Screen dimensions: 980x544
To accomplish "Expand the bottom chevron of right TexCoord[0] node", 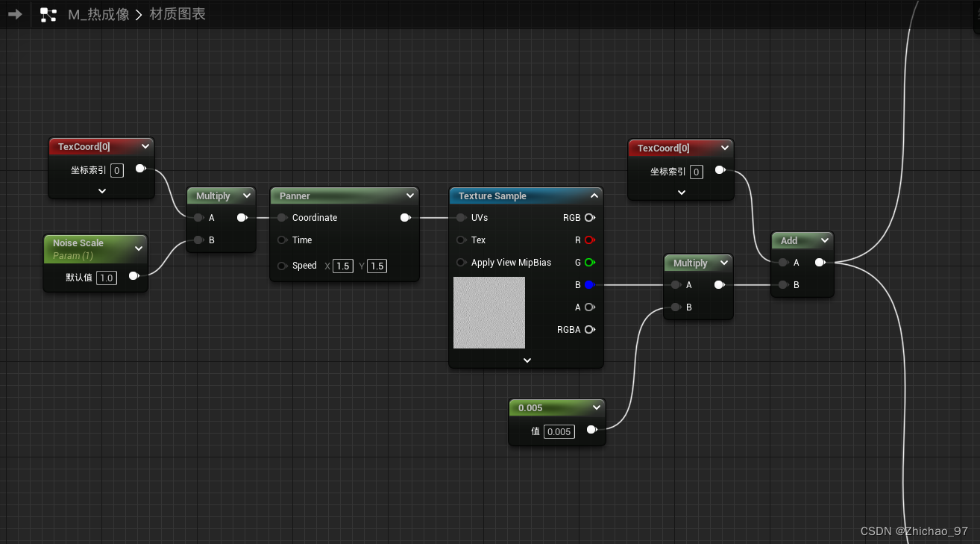I will click(682, 192).
